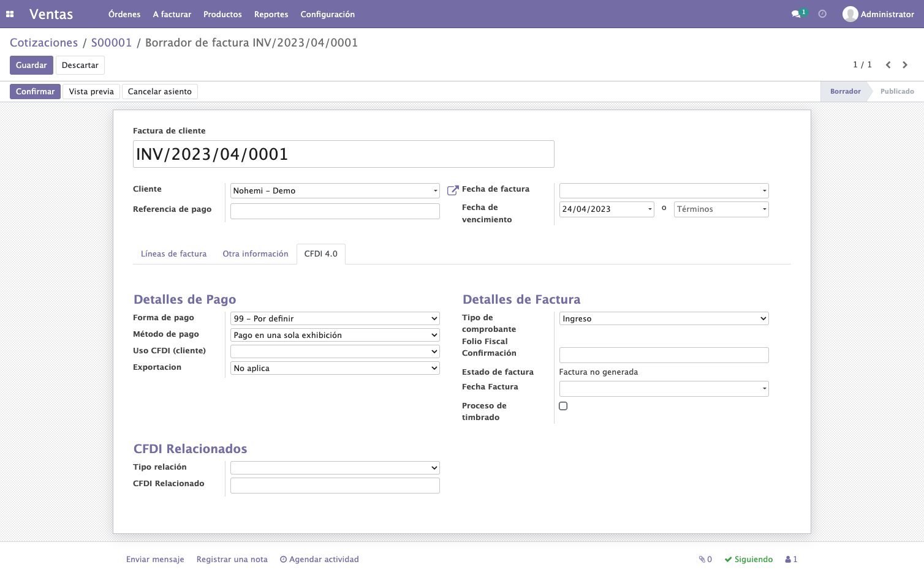Viewport: 924px width, 578px height.
Task: Click the Registrar una nota link
Action: click(x=232, y=560)
